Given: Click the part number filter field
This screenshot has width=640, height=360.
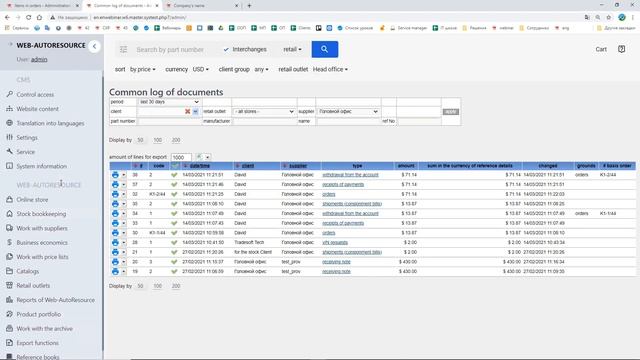Looking at the screenshot, I should pos(169,121).
